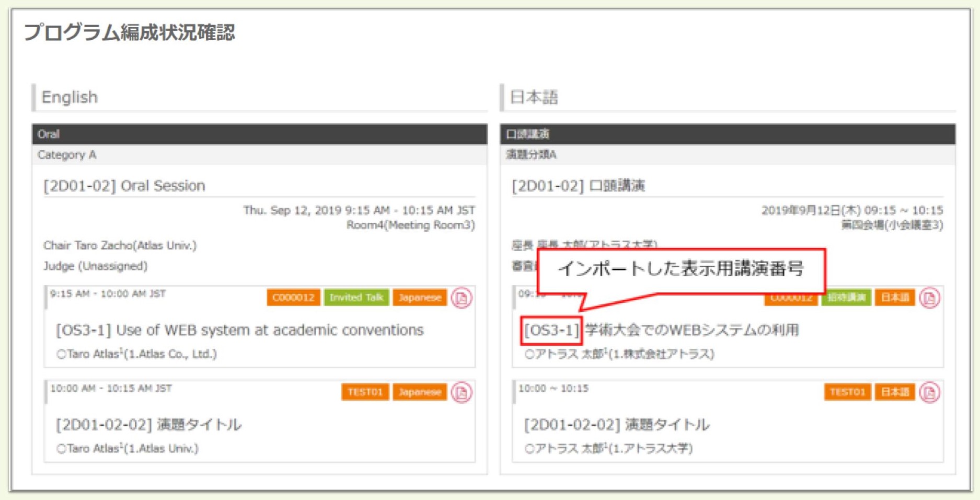
Task: Open PDF icon for English 2D01-02-02 presentation
Action: coord(462,392)
